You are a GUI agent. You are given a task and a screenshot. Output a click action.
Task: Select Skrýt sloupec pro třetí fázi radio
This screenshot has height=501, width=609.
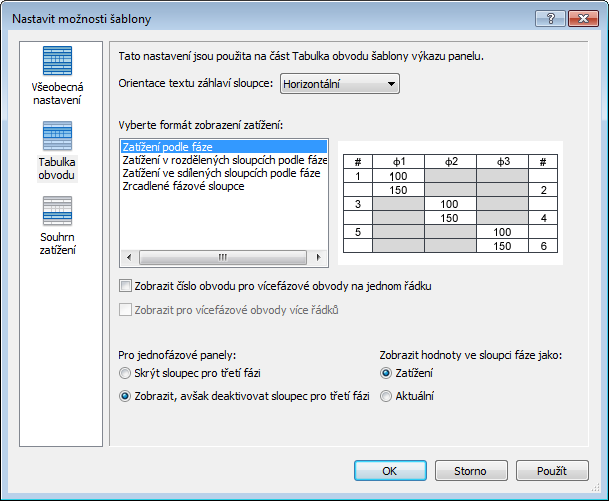click(125, 373)
